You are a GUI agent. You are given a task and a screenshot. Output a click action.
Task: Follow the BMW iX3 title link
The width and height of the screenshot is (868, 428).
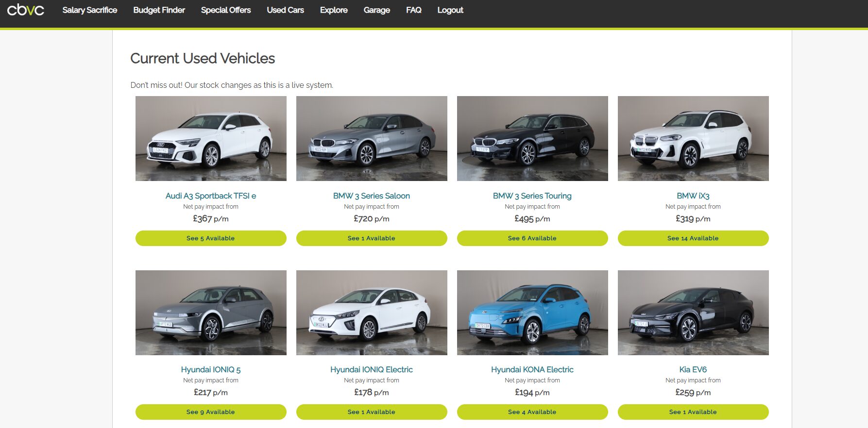[693, 196]
